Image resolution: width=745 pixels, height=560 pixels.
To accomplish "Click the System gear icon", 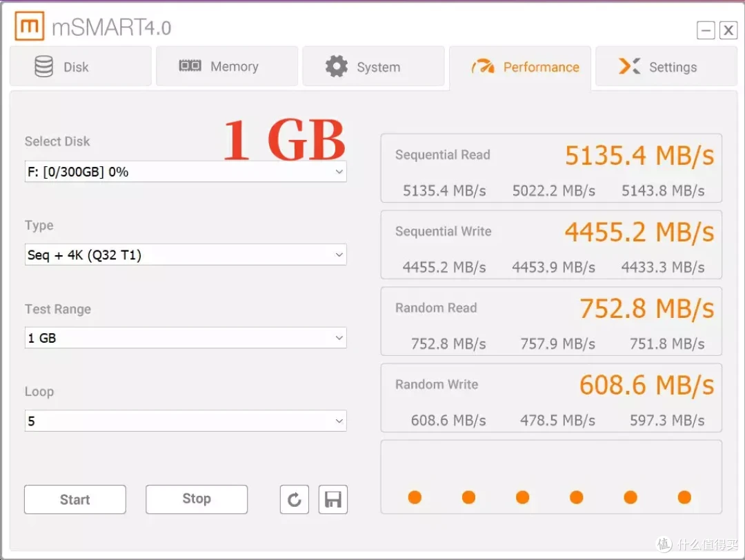I will [337, 66].
